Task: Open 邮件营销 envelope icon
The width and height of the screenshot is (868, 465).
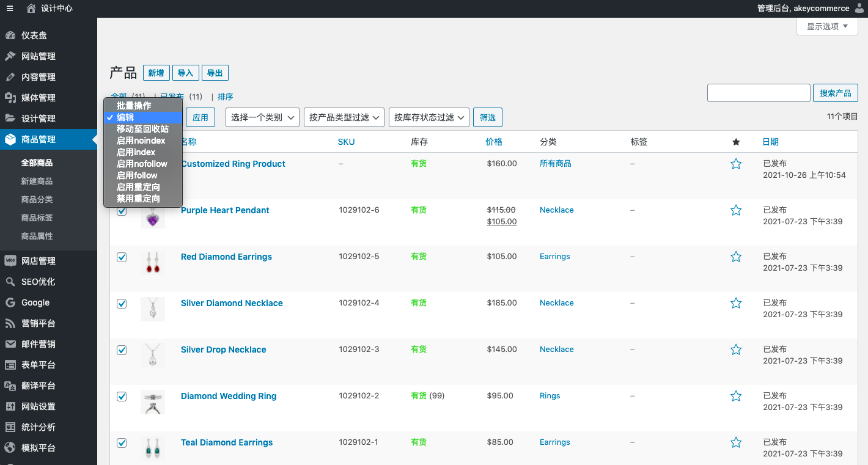Action: coord(10,344)
